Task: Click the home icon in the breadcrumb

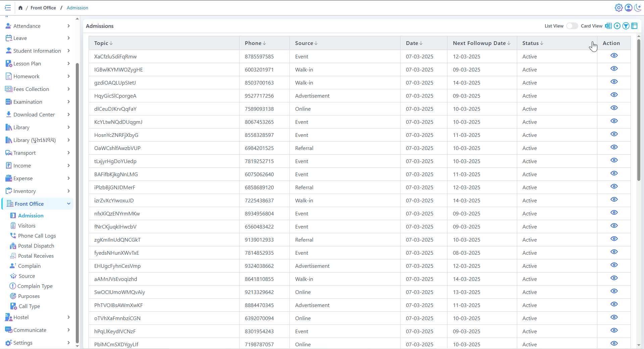Action: pyautogui.click(x=20, y=8)
